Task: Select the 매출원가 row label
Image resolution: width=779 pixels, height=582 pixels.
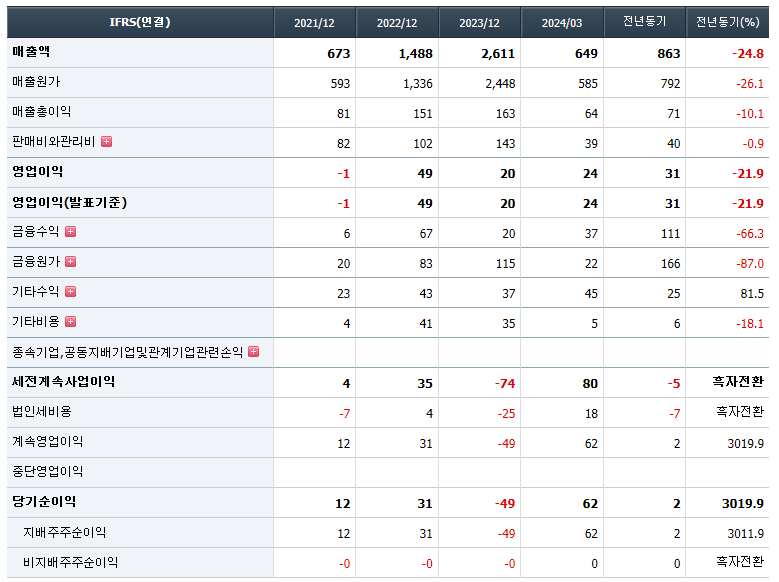Action: (36, 82)
